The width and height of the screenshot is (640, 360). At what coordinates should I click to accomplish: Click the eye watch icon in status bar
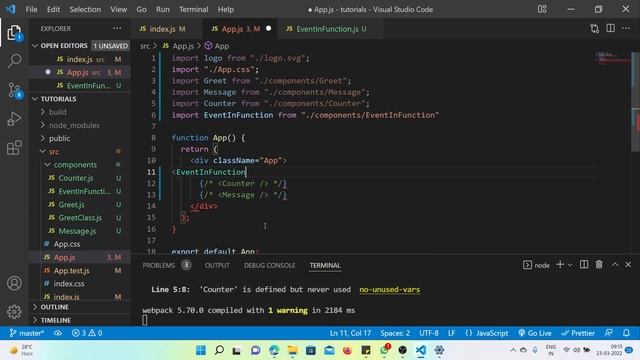pyautogui.click(x=58, y=333)
